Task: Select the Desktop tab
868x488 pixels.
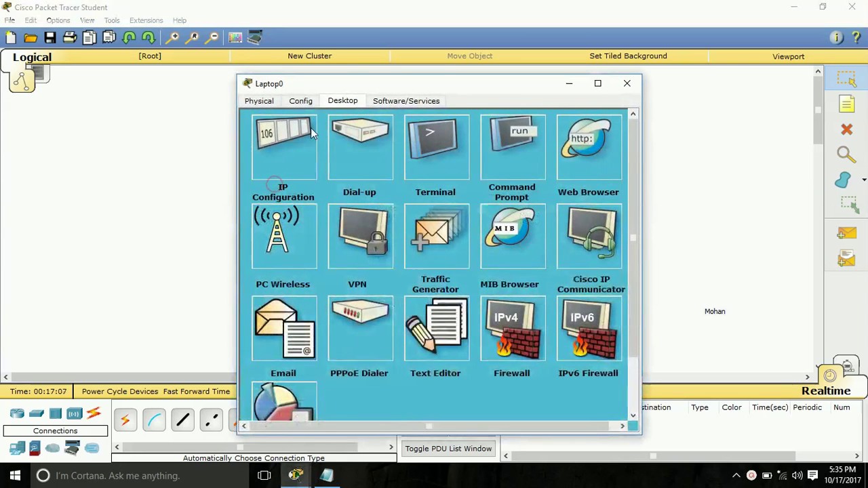Action: coord(342,101)
